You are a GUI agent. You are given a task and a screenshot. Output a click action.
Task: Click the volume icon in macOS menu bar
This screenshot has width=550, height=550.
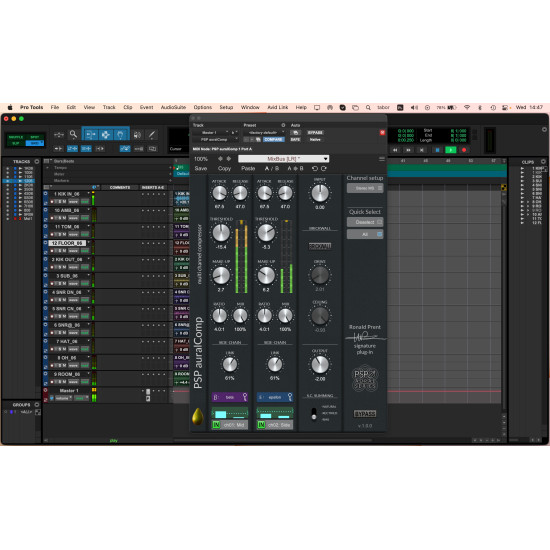(414, 107)
